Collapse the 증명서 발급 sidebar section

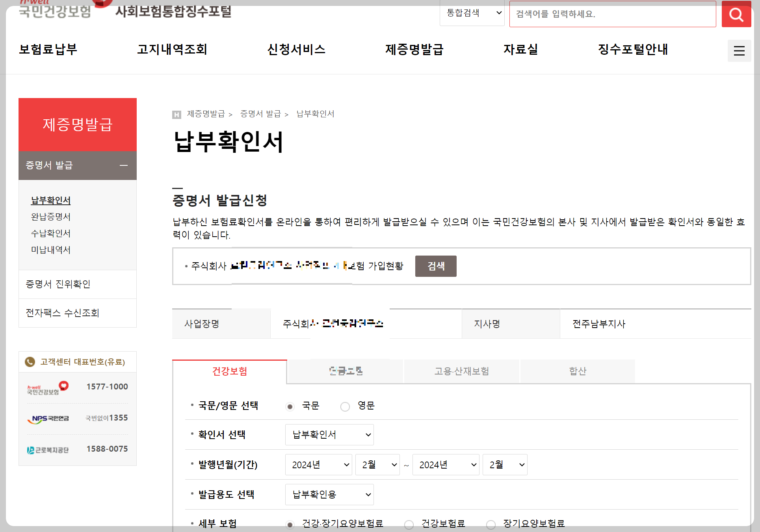point(124,165)
